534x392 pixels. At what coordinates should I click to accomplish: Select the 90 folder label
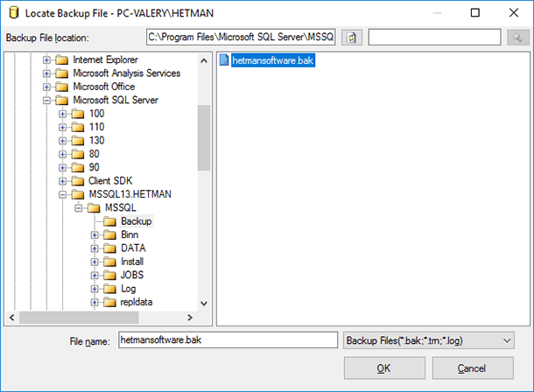click(x=95, y=167)
